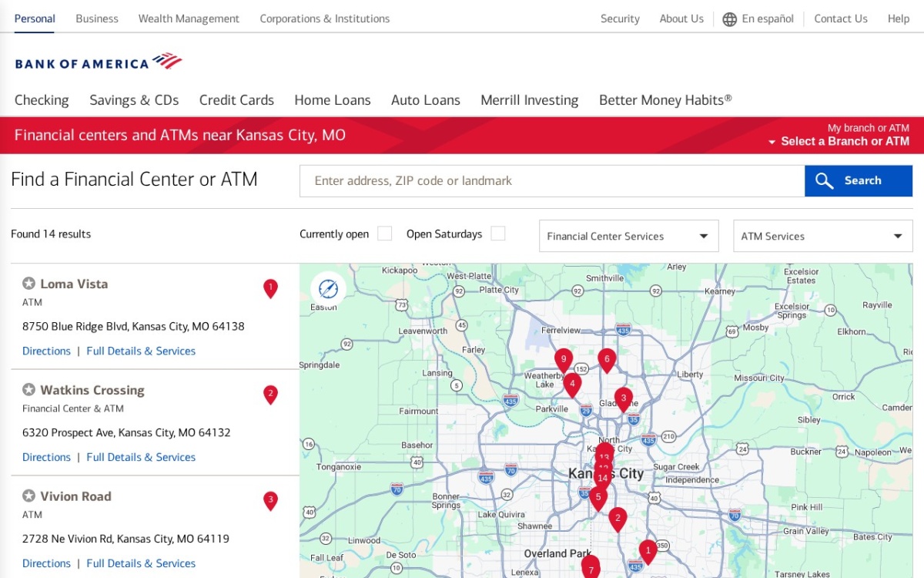924x578 pixels.
Task: Click the Found 14 results text
Action: click(x=51, y=234)
